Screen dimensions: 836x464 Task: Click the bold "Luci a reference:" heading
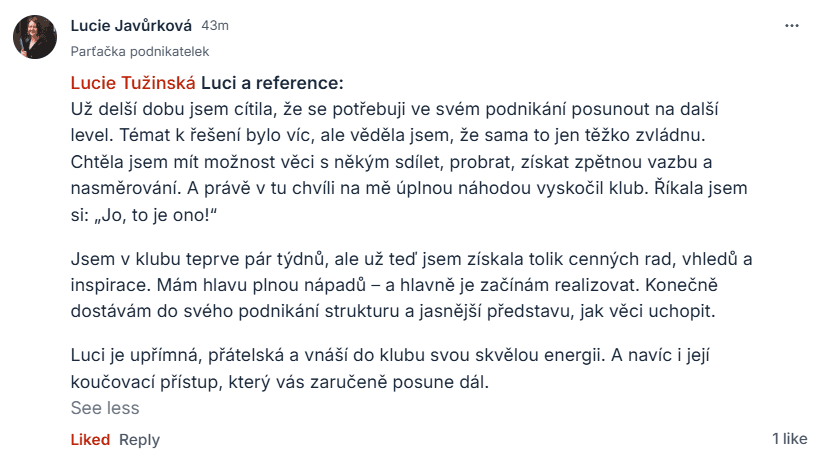[x=272, y=82]
